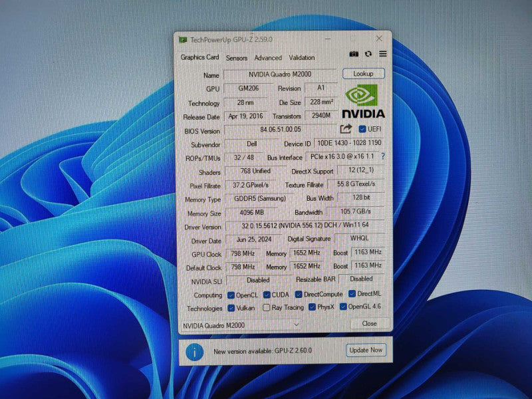Open the Validation tab
This screenshot has height=399, width=532.
tap(302, 57)
